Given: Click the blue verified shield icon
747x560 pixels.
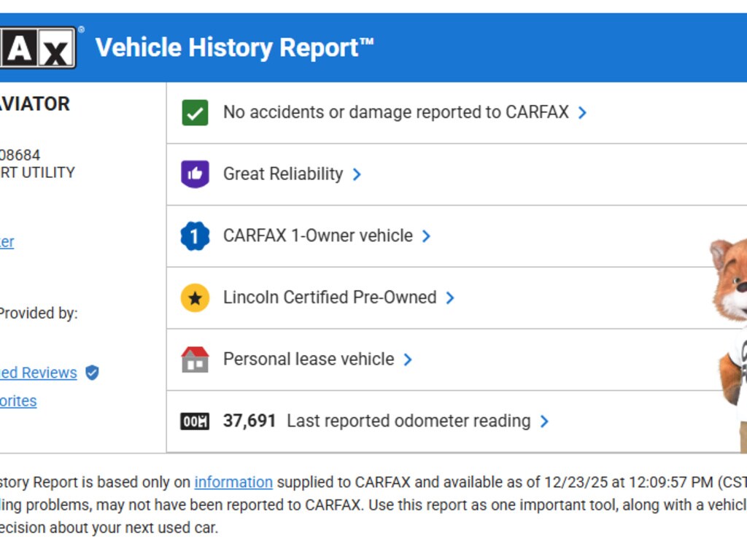Looking at the screenshot, I should (92, 373).
